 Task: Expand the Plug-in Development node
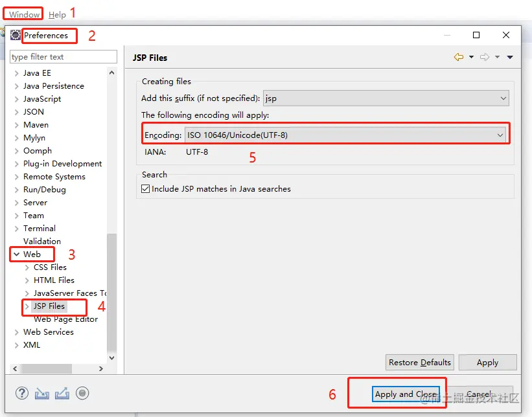point(16,164)
